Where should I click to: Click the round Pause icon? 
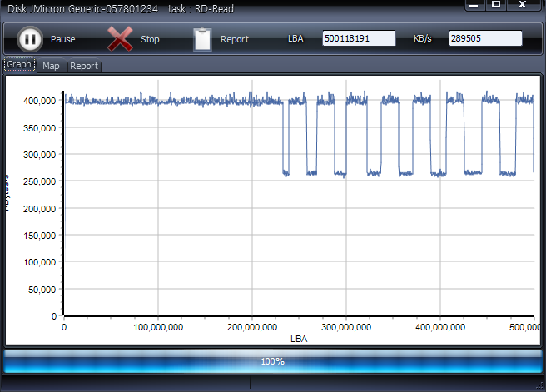coord(30,39)
